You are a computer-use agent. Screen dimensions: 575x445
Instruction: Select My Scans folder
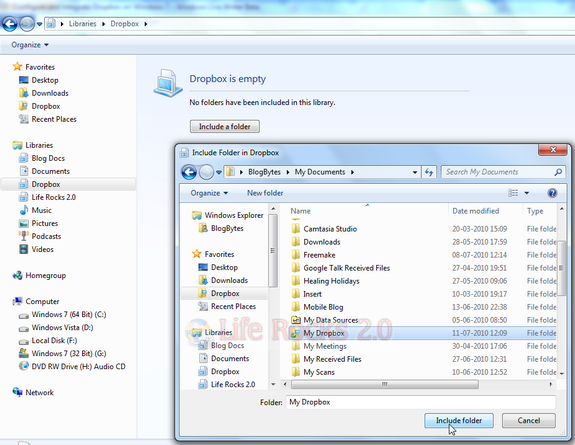(x=319, y=372)
